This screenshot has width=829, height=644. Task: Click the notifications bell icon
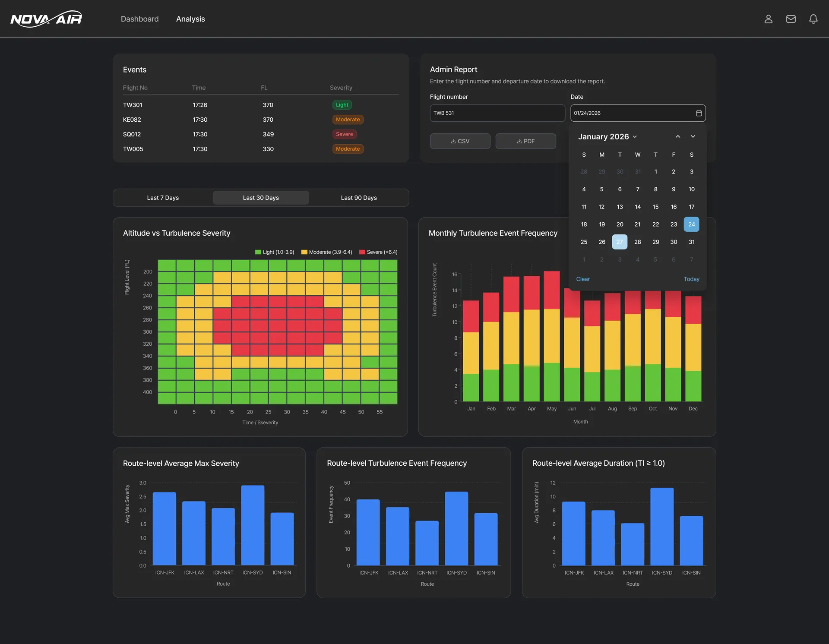[813, 19]
